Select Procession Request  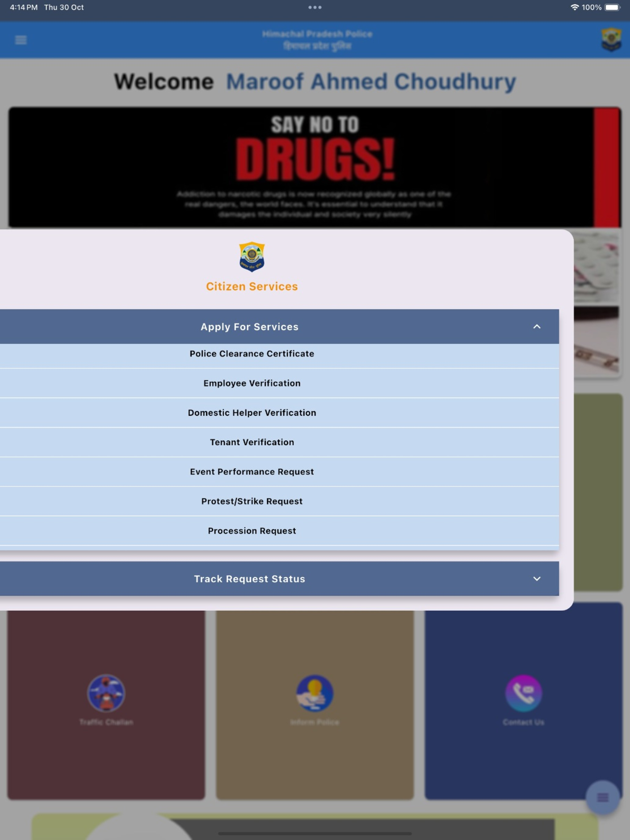[x=280, y=531]
